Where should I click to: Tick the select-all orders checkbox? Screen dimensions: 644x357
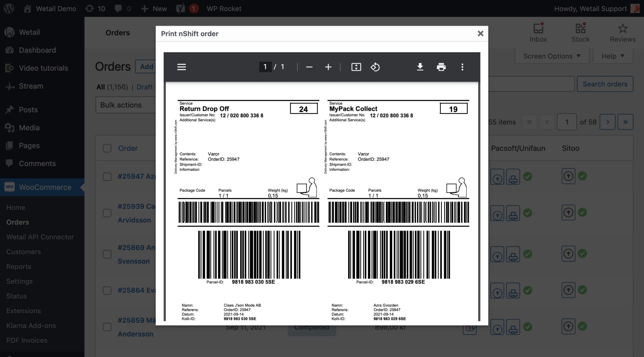point(107,148)
